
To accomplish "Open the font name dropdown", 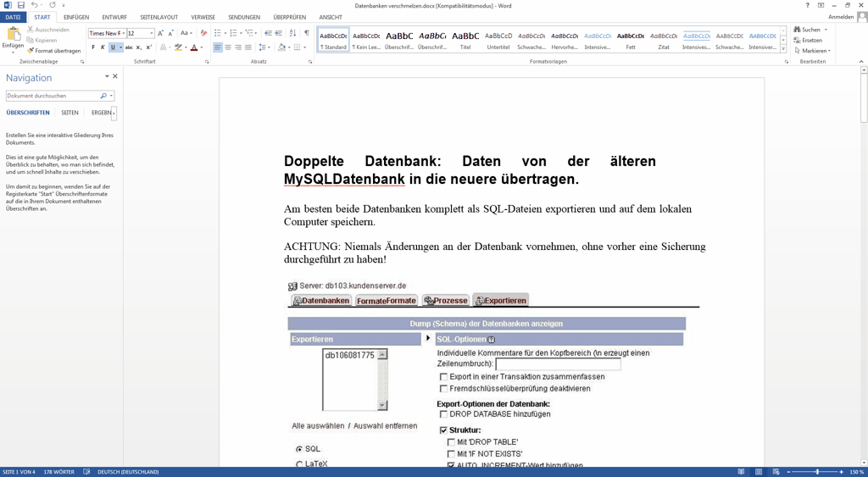I will [122, 34].
